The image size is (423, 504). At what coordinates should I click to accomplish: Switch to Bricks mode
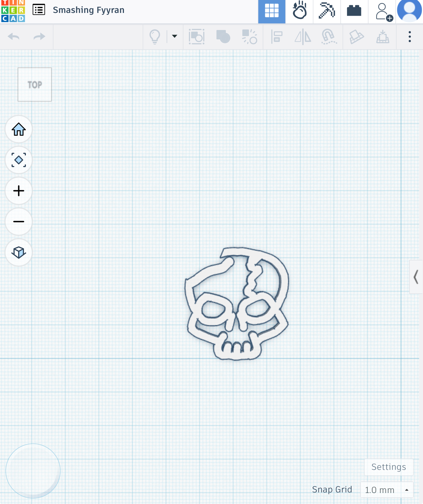click(354, 11)
